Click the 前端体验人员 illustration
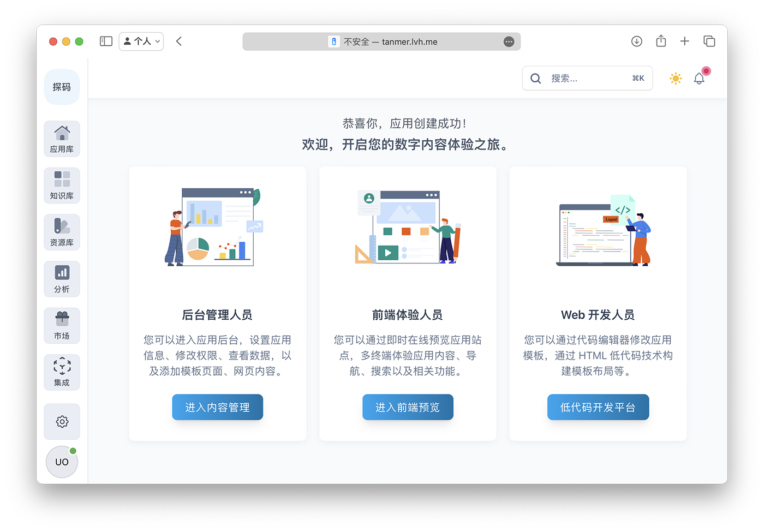Viewport: 764px width, 532px height. pyautogui.click(x=408, y=227)
